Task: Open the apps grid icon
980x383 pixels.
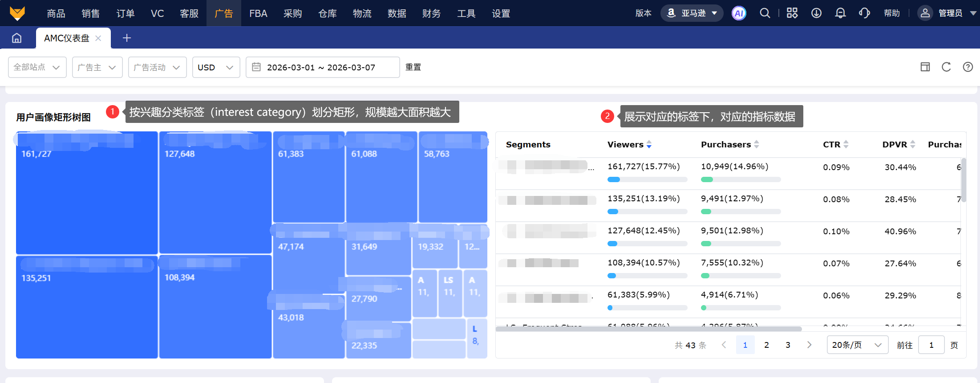Action: click(792, 13)
